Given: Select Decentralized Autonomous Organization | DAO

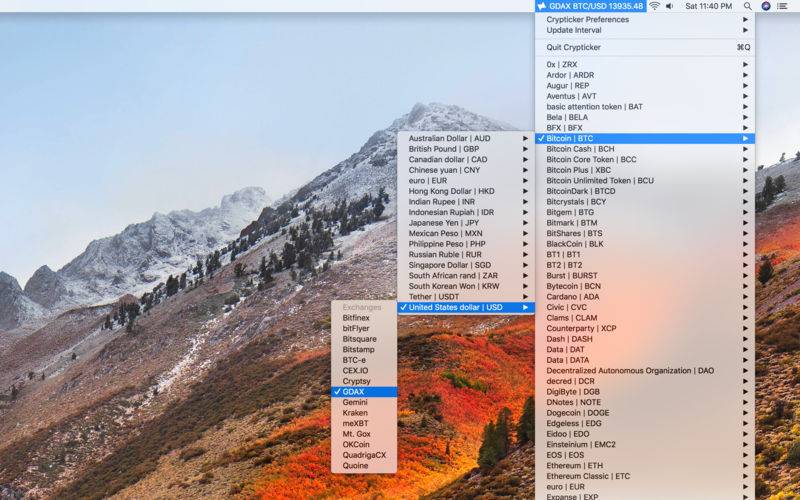Looking at the screenshot, I should [x=645, y=370].
